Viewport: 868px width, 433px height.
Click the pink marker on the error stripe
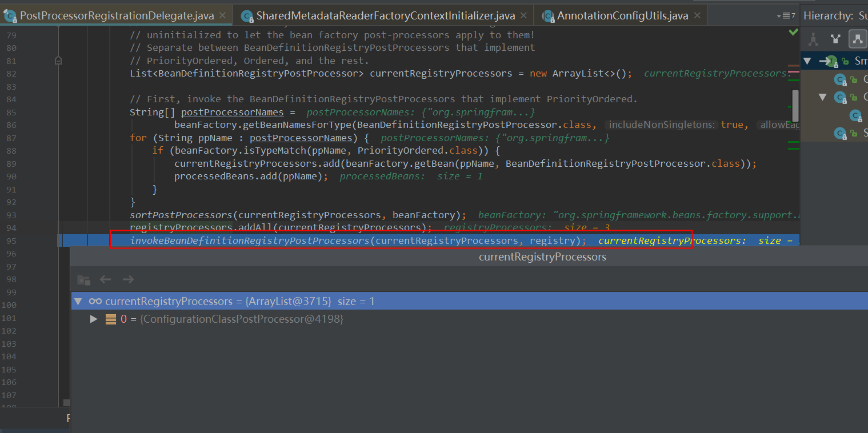coord(793,71)
